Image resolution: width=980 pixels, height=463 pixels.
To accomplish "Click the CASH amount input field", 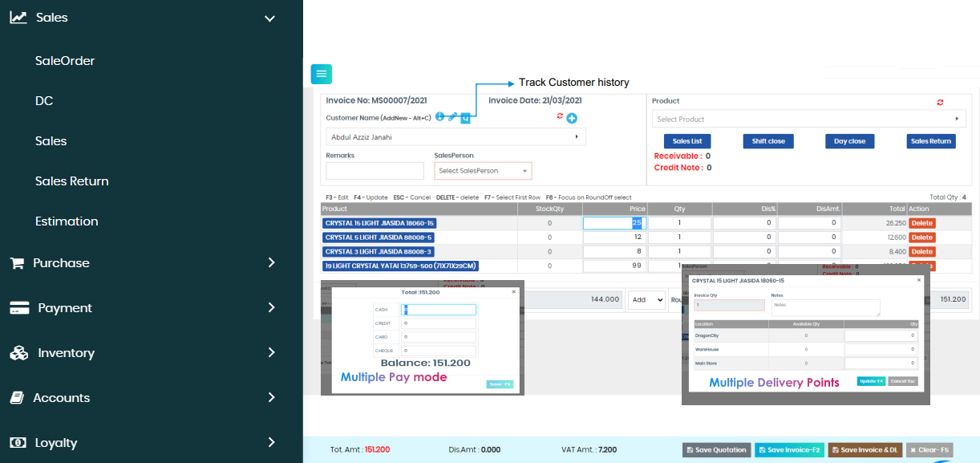I will tap(438, 309).
